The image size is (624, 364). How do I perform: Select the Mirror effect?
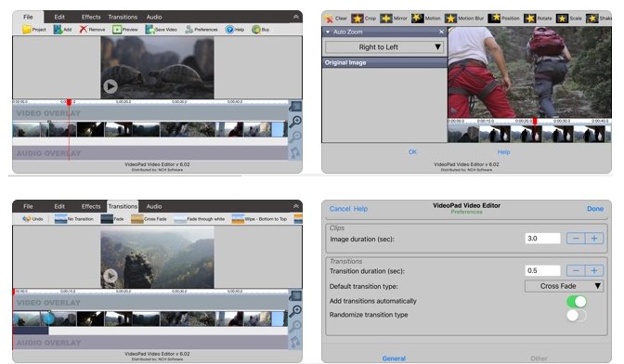[393, 19]
